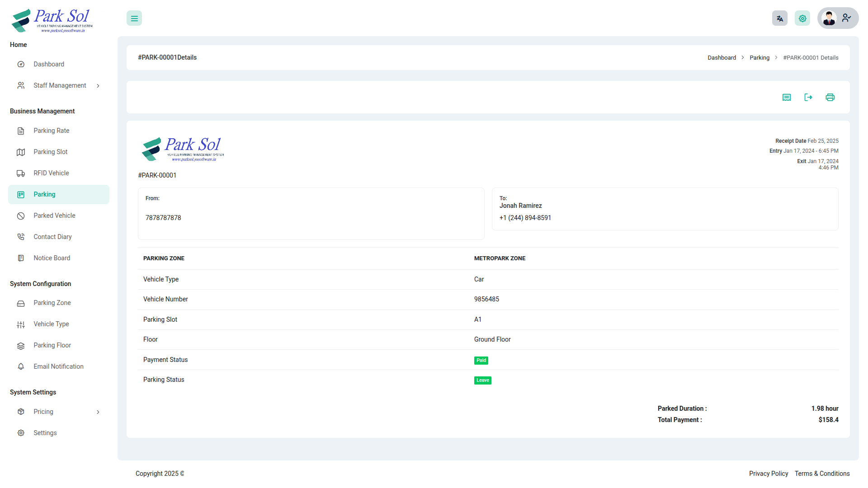
Task: Click the Notice Board icon
Action: coord(21,258)
